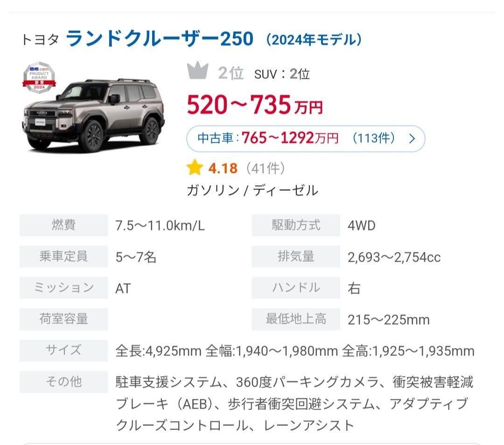
Task: Click the 排気量 spec label
Action: 296,257
